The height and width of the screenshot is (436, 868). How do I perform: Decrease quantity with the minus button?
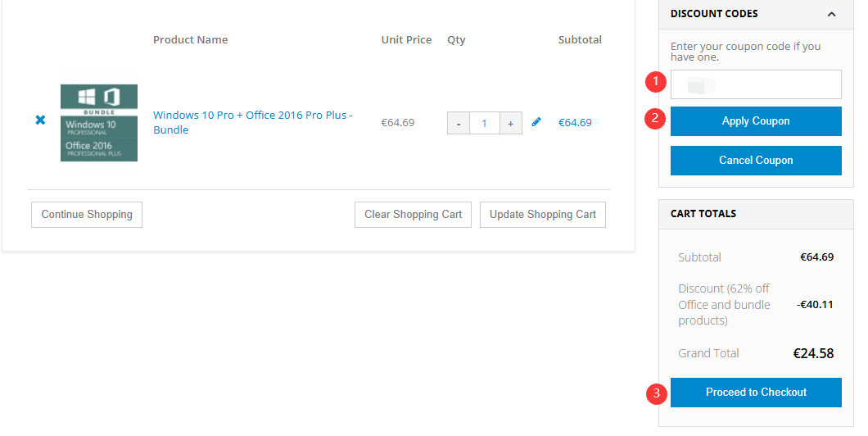[x=459, y=123]
